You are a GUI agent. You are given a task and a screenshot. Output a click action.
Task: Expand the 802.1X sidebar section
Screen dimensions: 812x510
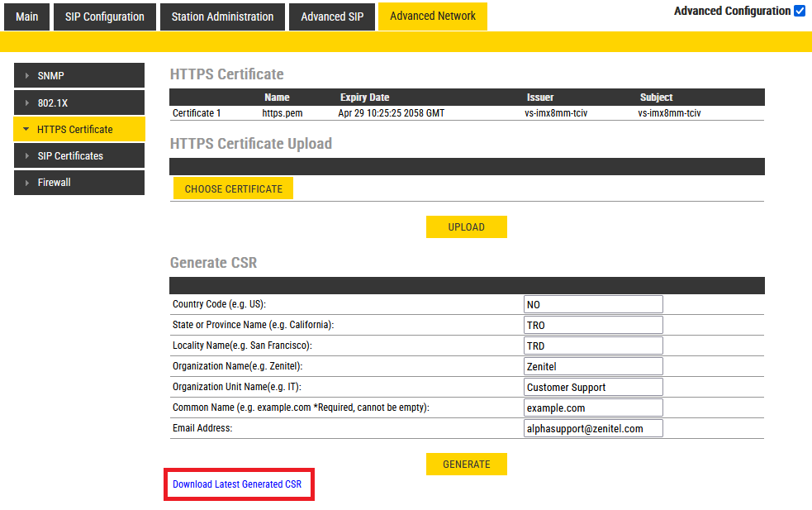[79, 102]
